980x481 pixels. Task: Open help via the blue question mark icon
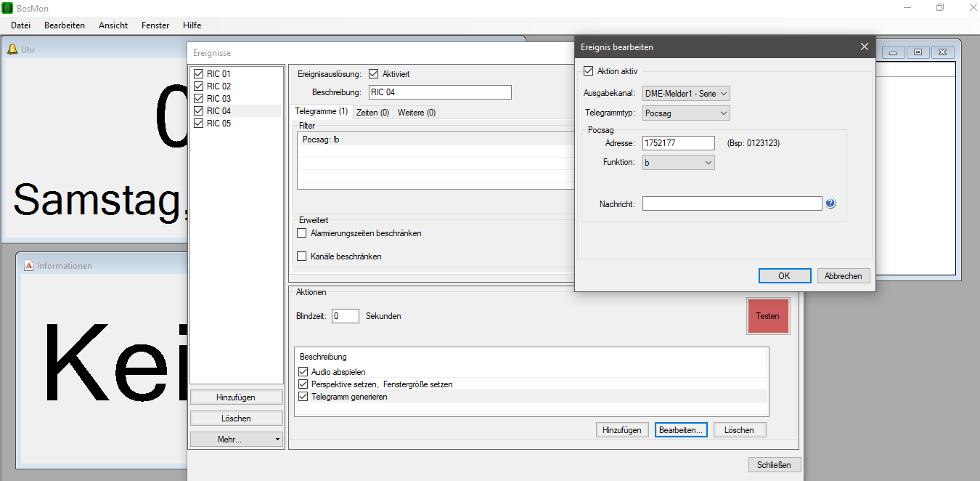(x=830, y=203)
